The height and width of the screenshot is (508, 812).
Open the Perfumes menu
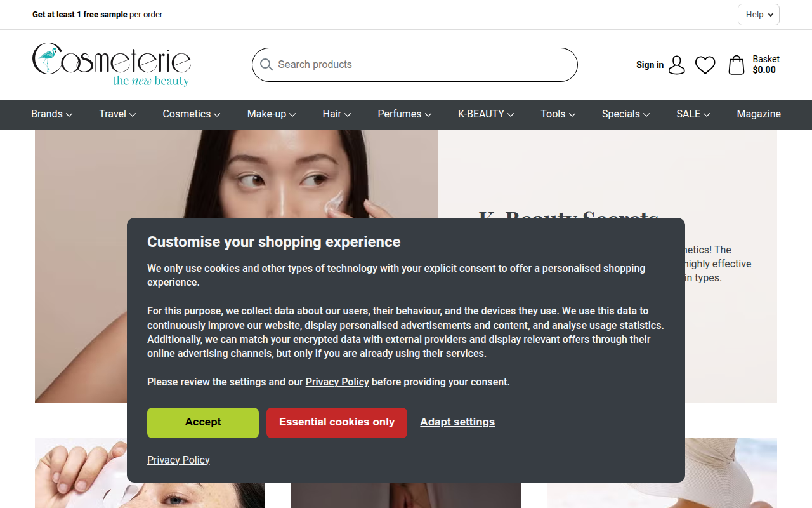click(405, 114)
